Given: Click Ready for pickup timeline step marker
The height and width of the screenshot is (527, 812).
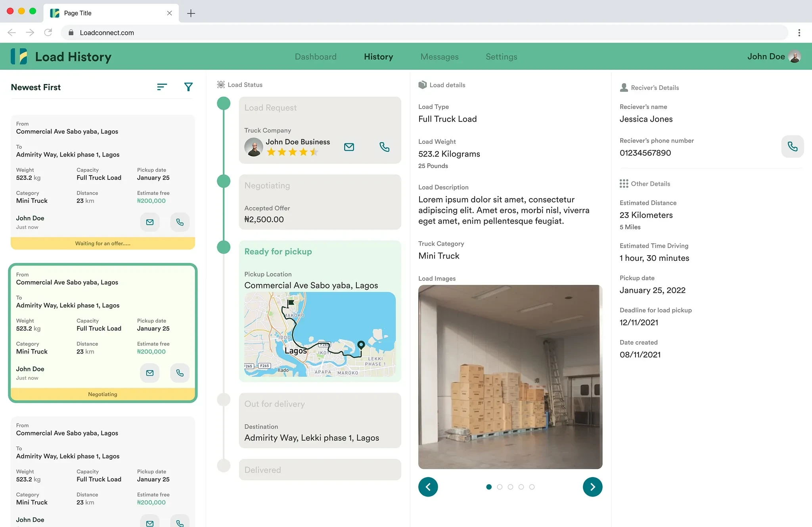Looking at the screenshot, I should (224, 247).
